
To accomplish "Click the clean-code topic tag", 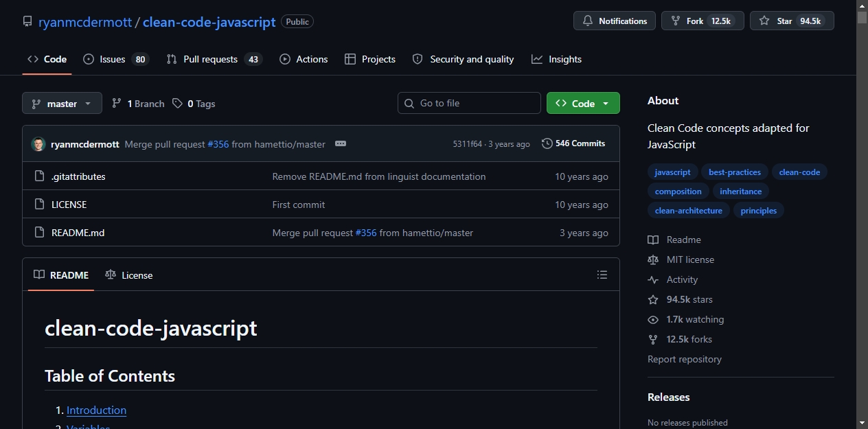I will pyautogui.click(x=799, y=172).
